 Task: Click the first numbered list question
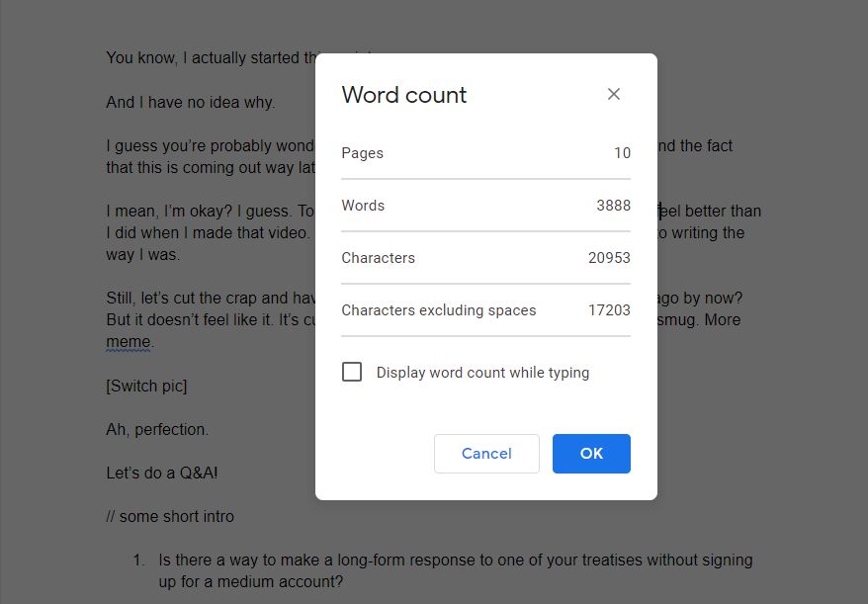(x=455, y=561)
